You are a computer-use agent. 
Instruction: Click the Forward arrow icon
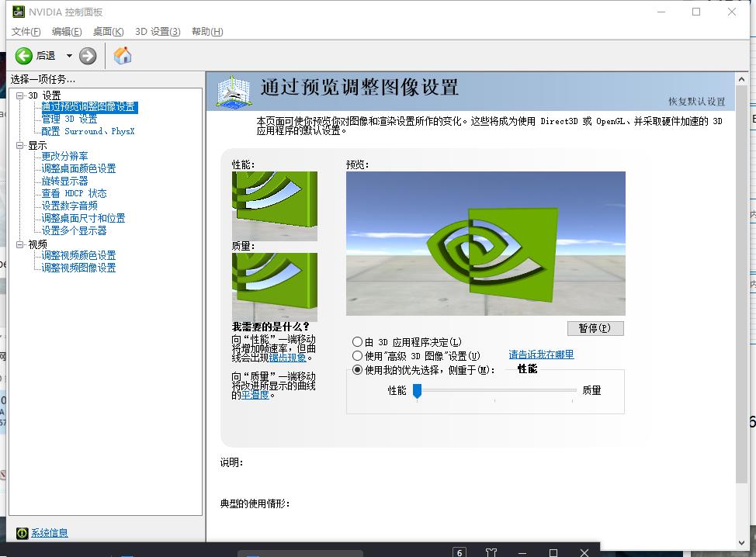[x=88, y=56]
